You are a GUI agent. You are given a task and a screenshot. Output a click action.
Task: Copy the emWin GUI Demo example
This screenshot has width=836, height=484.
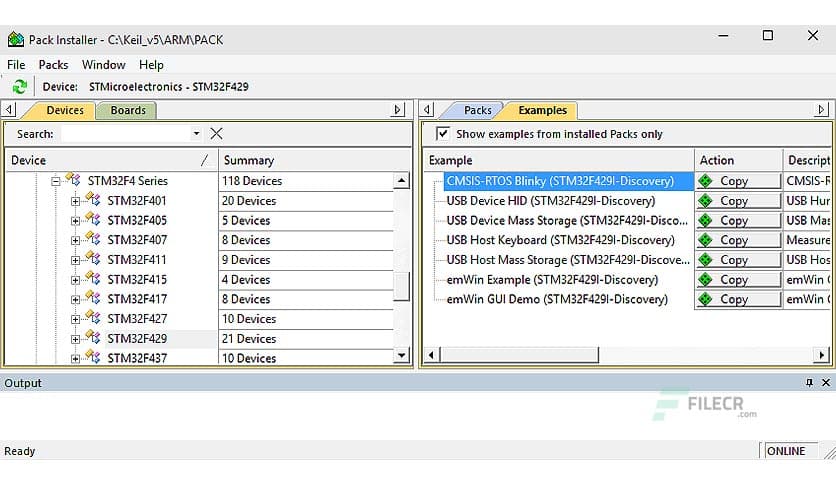pyautogui.click(x=738, y=299)
